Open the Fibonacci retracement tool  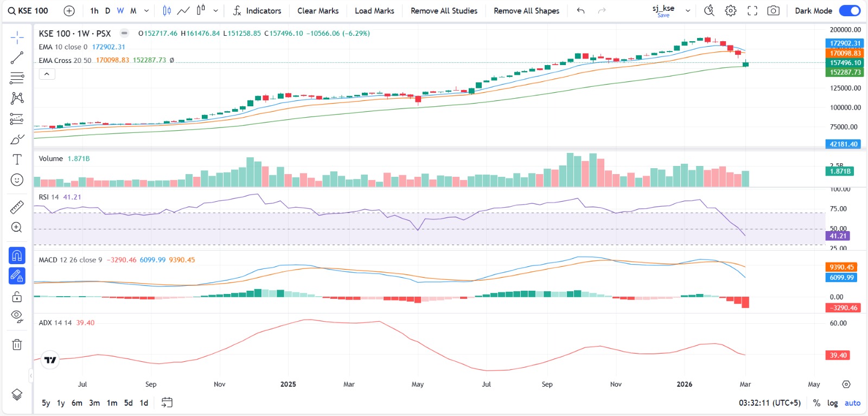coord(17,78)
